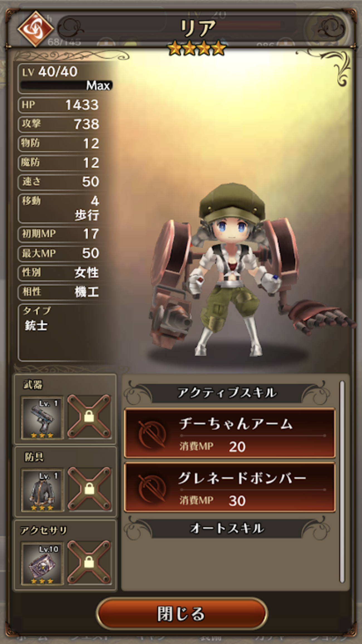Tap the Max level experience bar
Viewport: 362px width, 644px height.
coord(66,85)
